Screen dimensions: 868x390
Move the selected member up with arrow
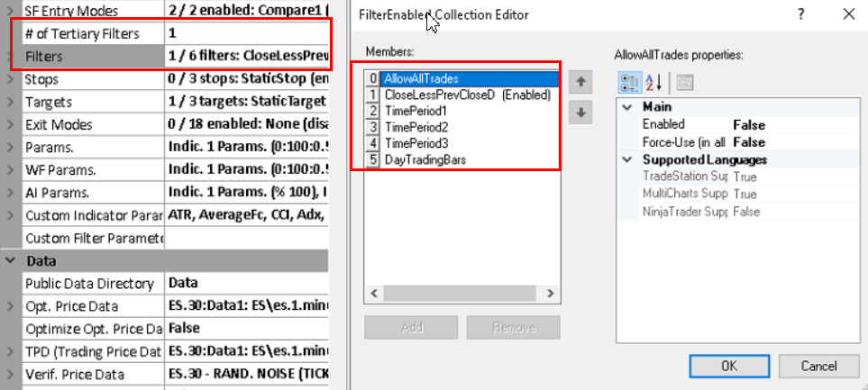click(x=581, y=82)
